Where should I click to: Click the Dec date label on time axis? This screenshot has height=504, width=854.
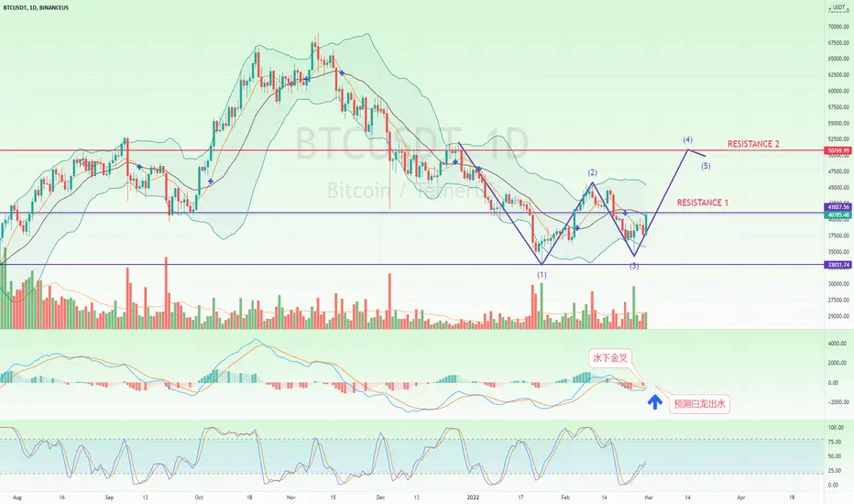pos(380,498)
